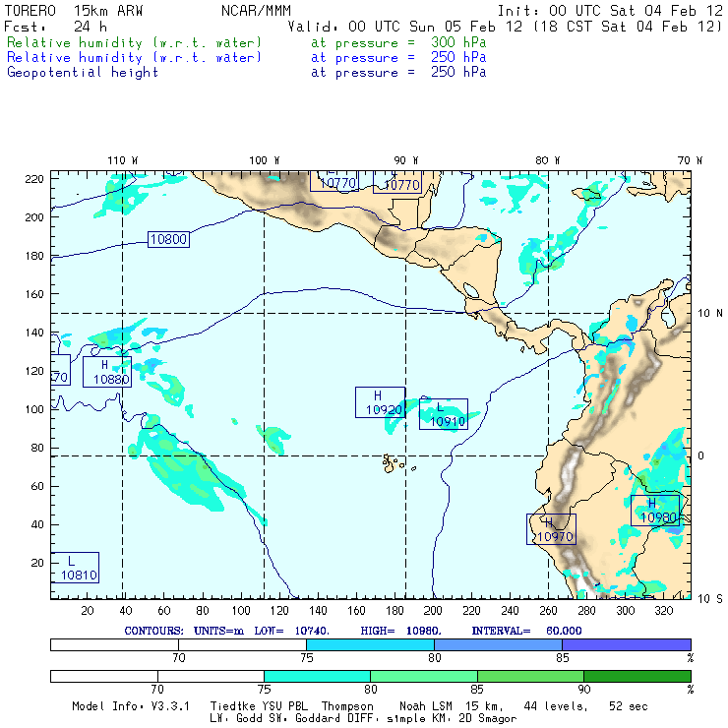This screenshot has height=728, width=728.
Task: Click the green 'Relative humidity (w.r.t. water)' legend line
Action: 134,42
